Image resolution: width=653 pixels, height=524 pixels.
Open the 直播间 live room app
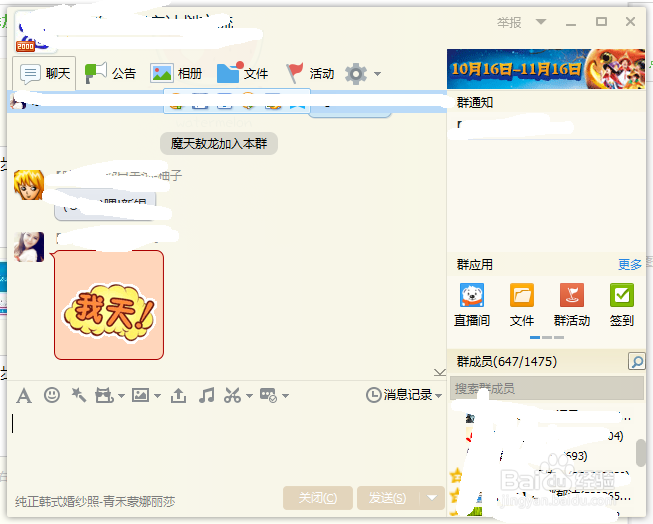point(472,304)
